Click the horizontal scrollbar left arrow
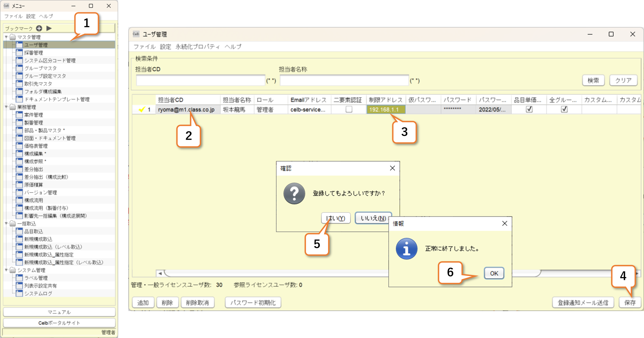The image size is (644, 338). click(x=160, y=273)
